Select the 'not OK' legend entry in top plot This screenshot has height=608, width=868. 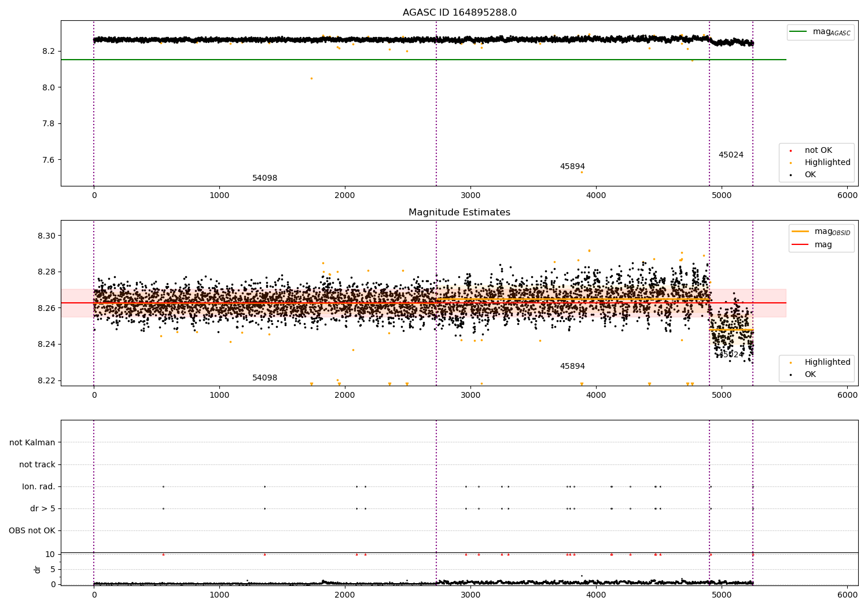click(x=818, y=151)
